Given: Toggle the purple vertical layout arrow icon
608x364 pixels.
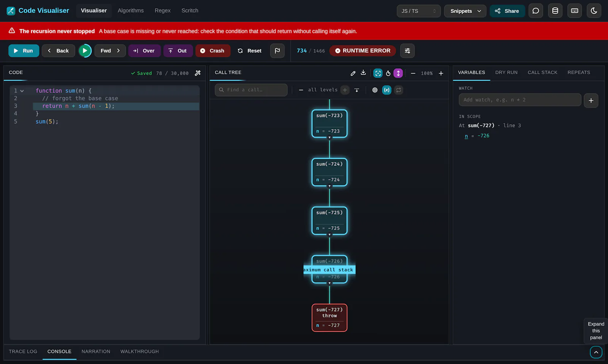Looking at the screenshot, I should (x=398, y=73).
